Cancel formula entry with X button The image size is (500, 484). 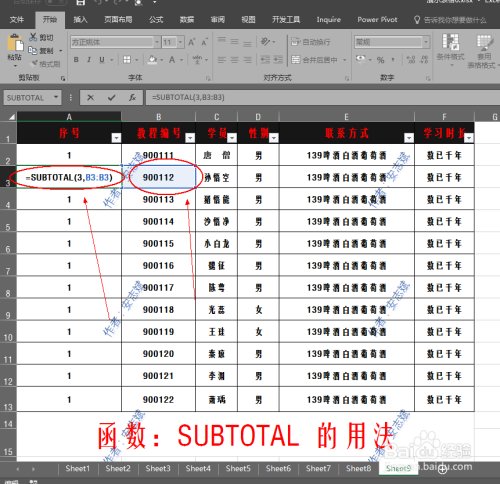tap(90, 98)
